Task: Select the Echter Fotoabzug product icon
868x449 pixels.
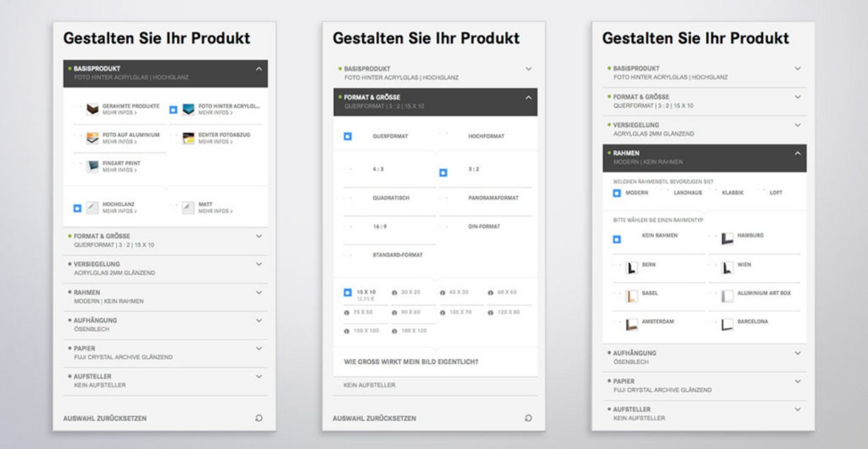Action: [x=189, y=138]
